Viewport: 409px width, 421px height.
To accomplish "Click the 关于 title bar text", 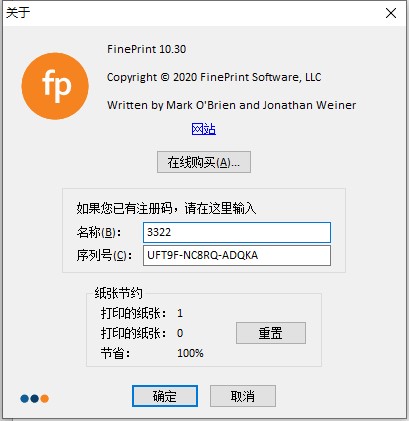I will pyautogui.click(x=18, y=13).
